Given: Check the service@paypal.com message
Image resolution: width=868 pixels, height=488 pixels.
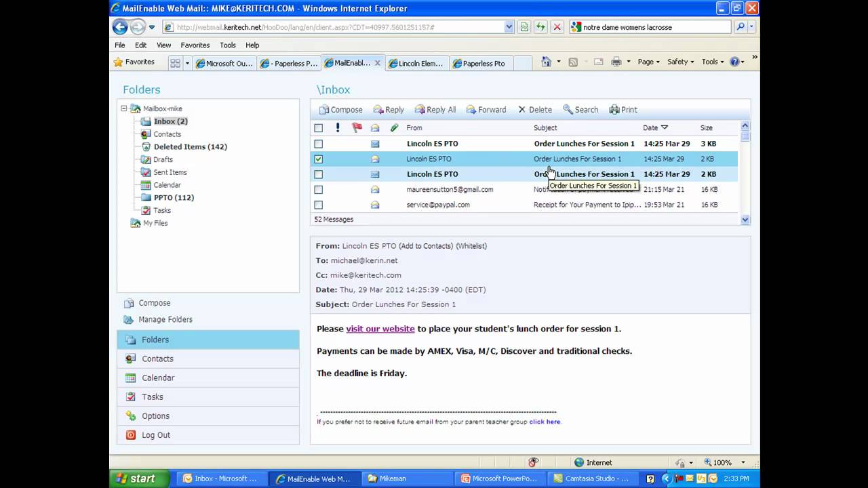Looking at the screenshot, I should point(319,205).
